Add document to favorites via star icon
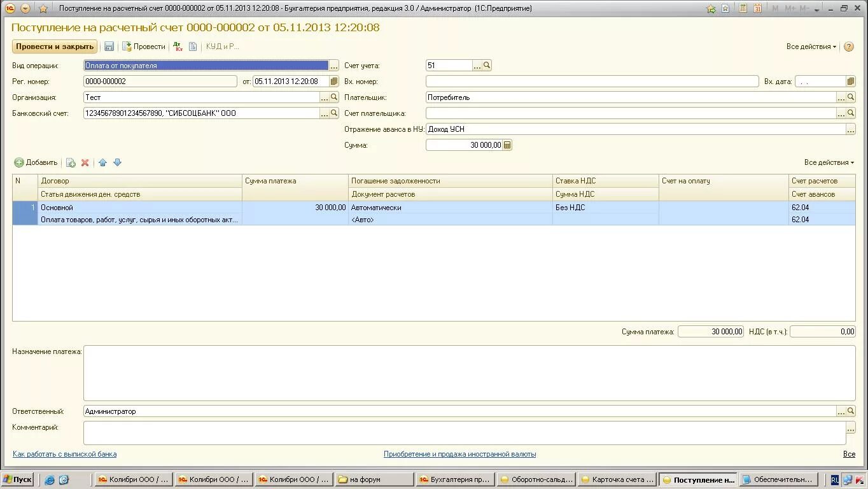868x489 pixels. click(x=43, y=8)
